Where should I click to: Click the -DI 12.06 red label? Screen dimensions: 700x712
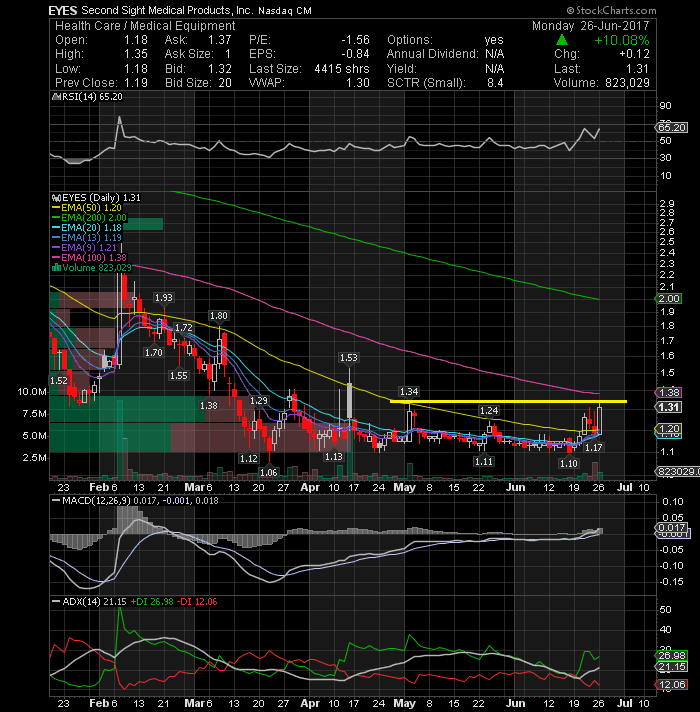click(x=197, y=602)
